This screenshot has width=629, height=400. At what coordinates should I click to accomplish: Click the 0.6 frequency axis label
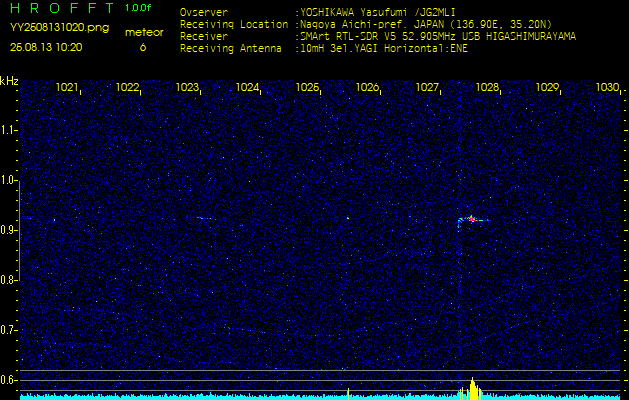tap(8, 380)
